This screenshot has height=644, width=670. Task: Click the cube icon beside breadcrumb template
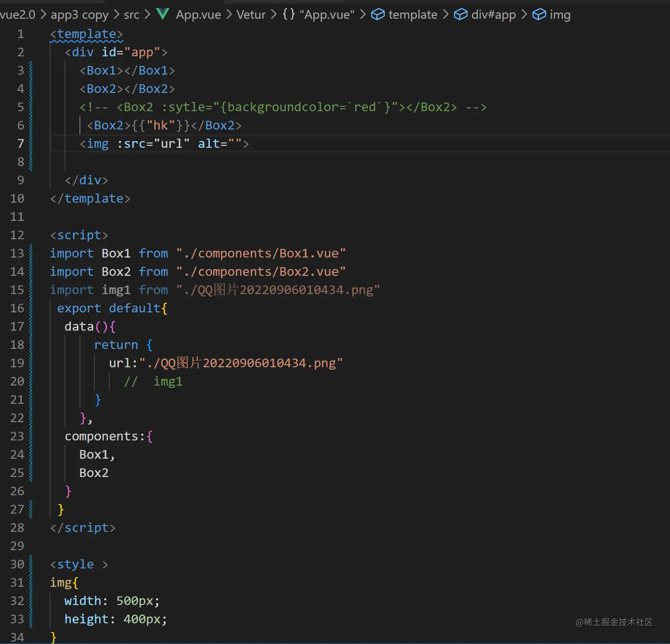tap(378, 14)
